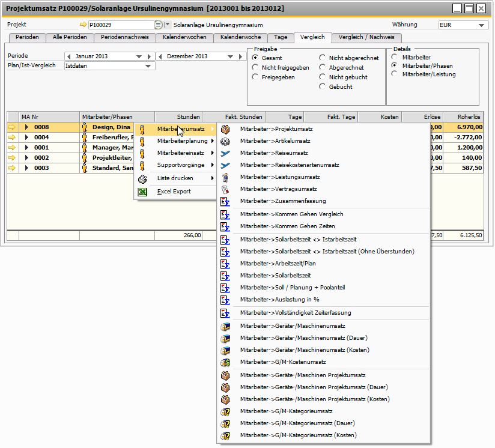The width and height of the screenshot is (495, 448).
Task: Click into the Projekt number field P100029
Action: 121,25
